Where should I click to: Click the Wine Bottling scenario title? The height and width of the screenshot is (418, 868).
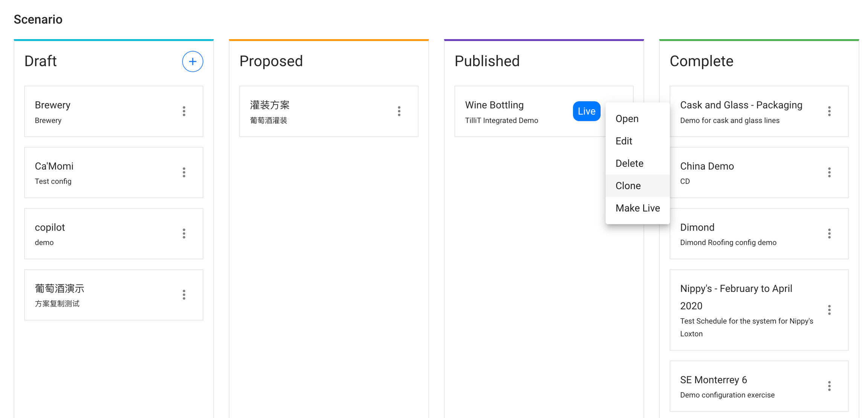click(x=494, y=105)
